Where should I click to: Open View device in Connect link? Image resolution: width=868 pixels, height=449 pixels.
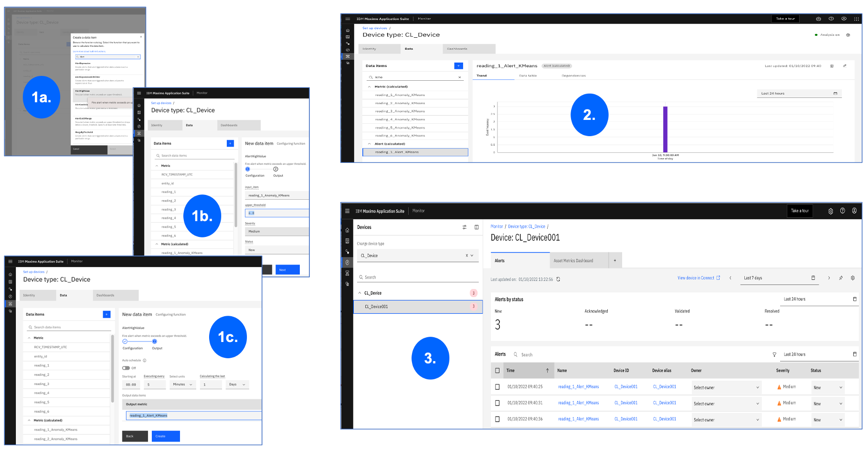coord(699,278)
